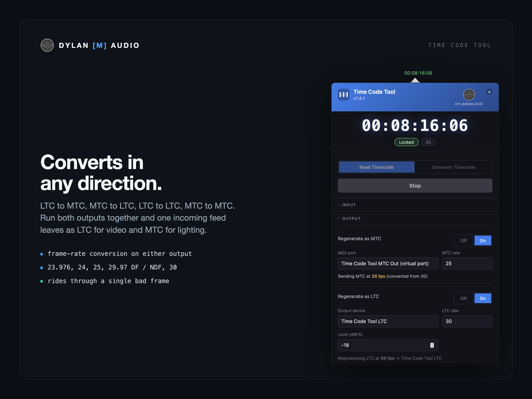Click the Locked status badge

[x=406, y=142]
